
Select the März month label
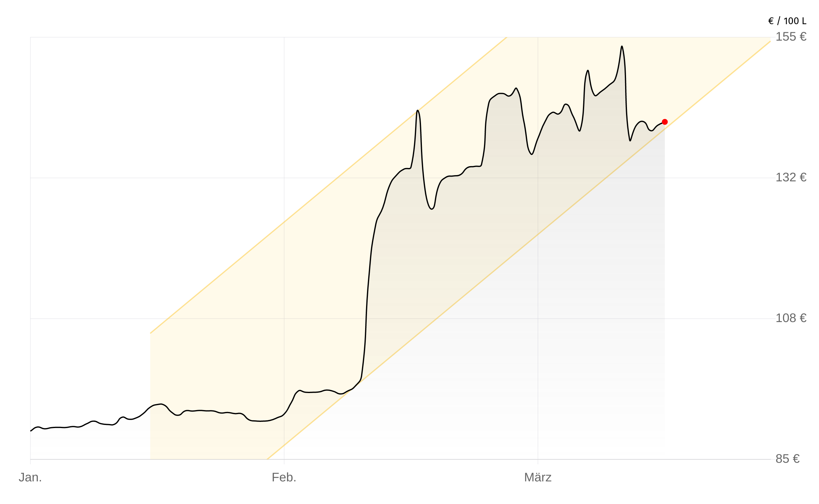click(537, 477)
